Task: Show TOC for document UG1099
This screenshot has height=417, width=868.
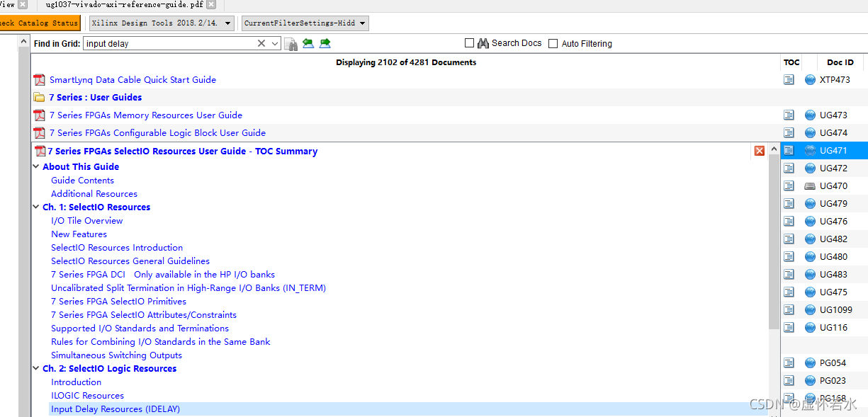Action: click(789, 310)
